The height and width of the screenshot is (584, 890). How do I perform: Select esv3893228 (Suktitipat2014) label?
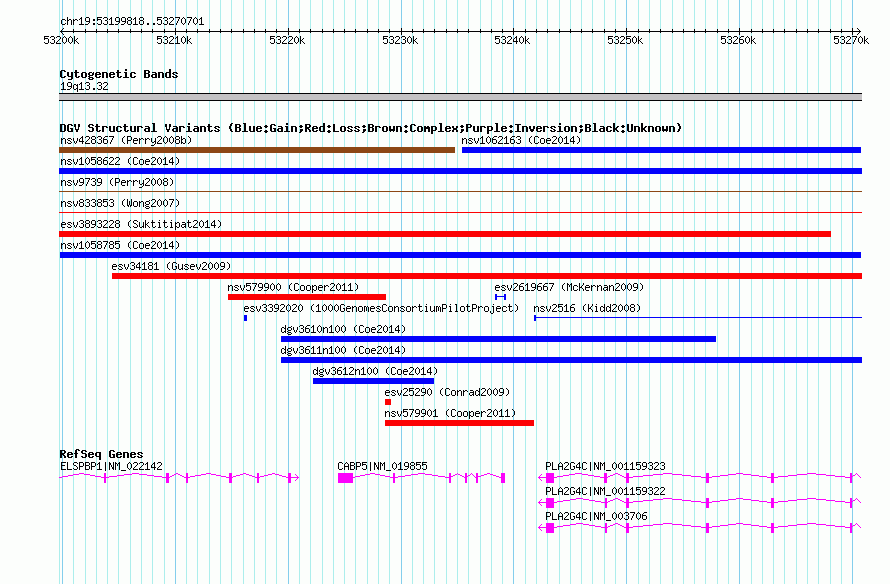point(141,224)
